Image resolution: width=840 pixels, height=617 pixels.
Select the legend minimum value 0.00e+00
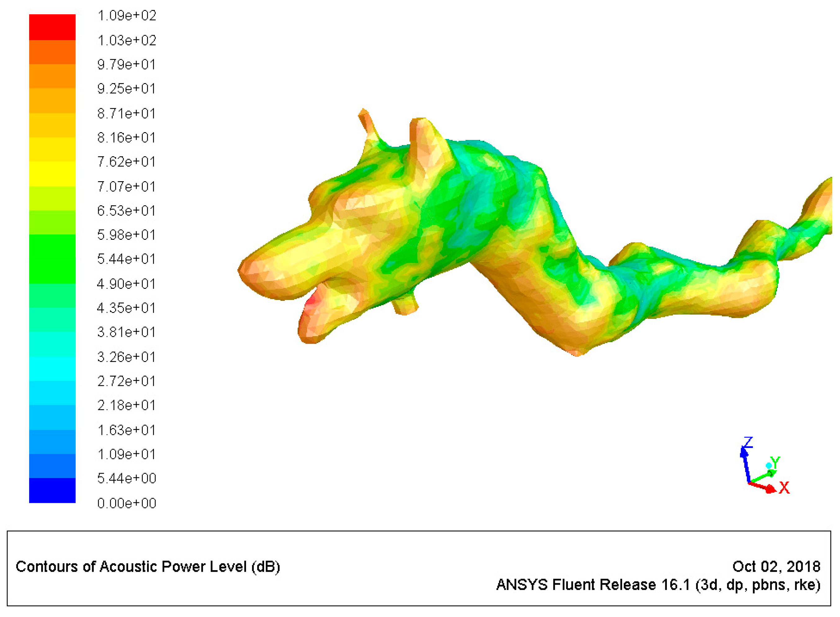[127, 503]
